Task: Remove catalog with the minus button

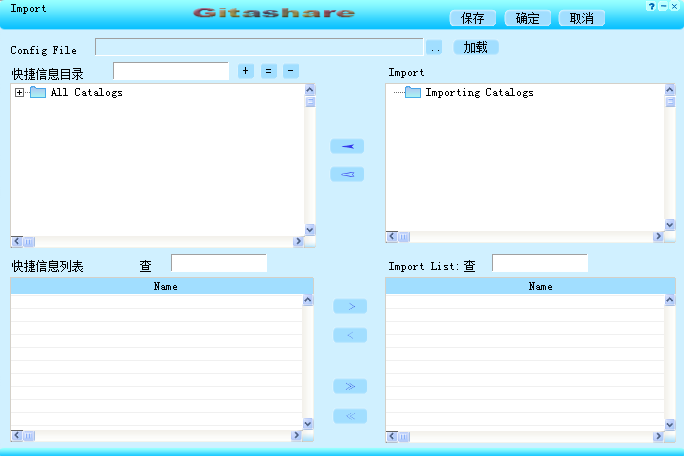Action: point(291,71)
